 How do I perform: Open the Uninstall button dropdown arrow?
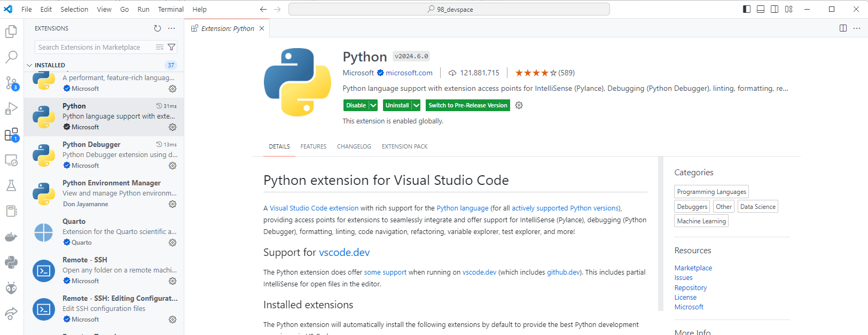(x=416, y=105)
